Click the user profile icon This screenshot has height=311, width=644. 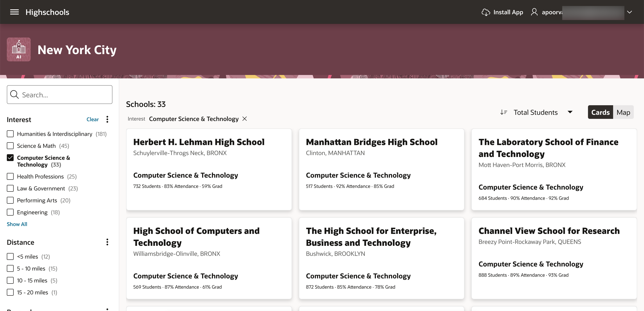[x=534, y=12]
